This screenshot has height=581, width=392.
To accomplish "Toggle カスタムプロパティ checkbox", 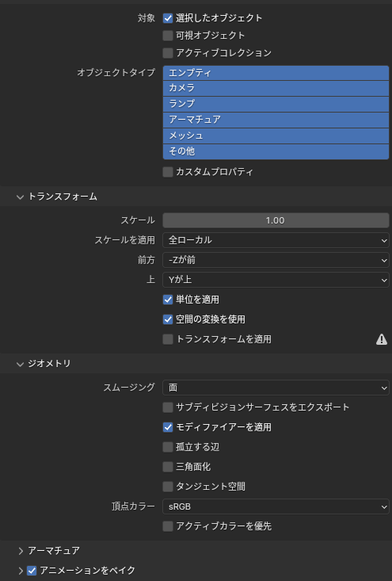I will tap(168, 172).
